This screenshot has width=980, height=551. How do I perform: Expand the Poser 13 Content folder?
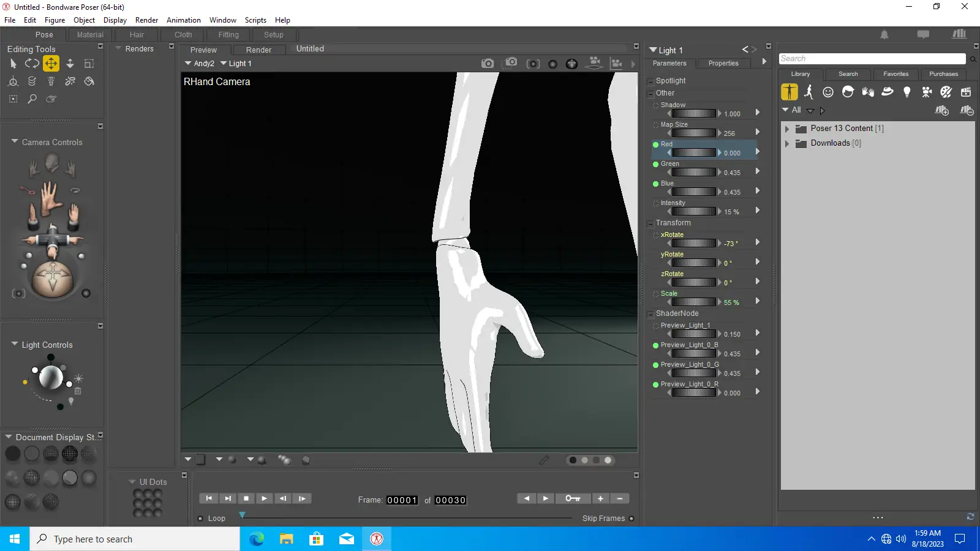[787, 129]
